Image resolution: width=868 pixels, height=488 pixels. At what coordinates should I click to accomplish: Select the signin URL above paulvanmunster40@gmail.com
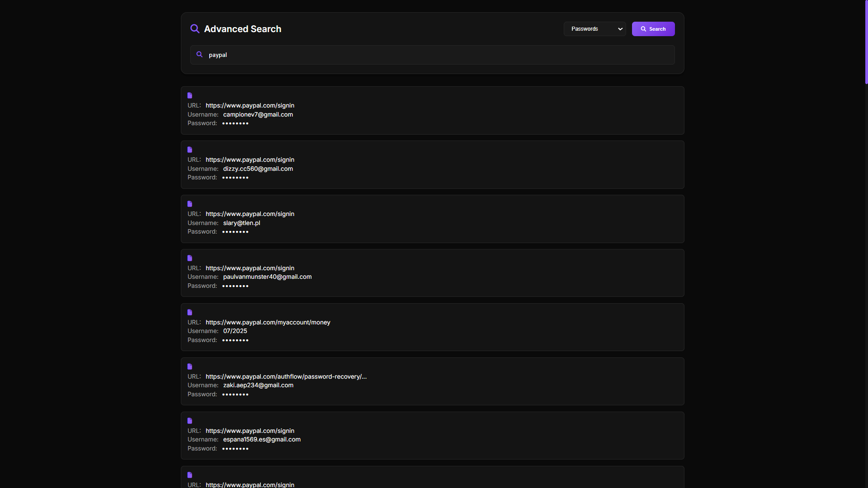click(250, 268)
